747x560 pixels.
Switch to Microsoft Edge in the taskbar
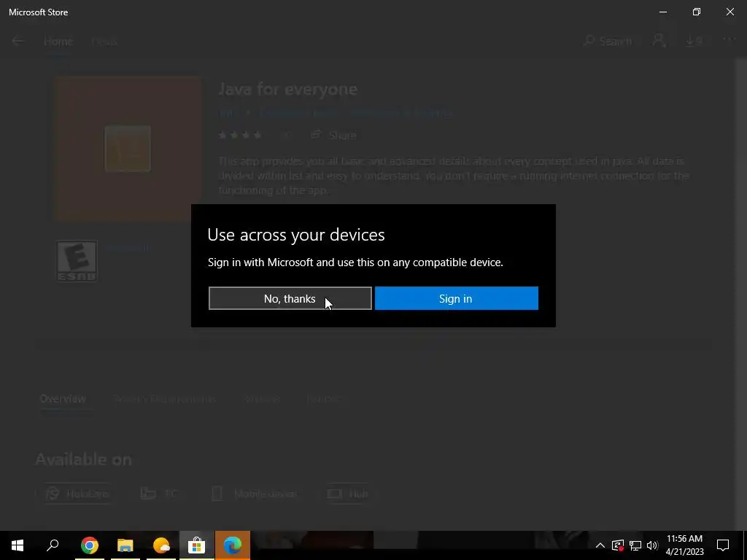pos(233,545)
